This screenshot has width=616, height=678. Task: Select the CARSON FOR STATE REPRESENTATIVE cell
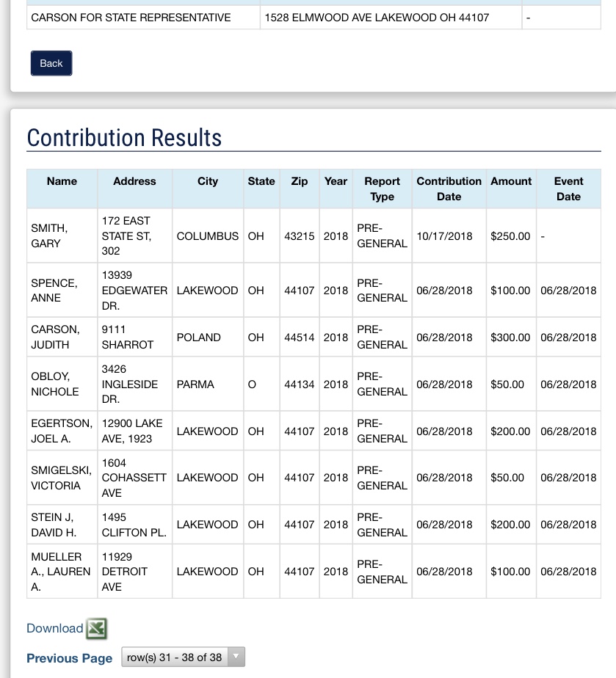[x=131, y=18]
